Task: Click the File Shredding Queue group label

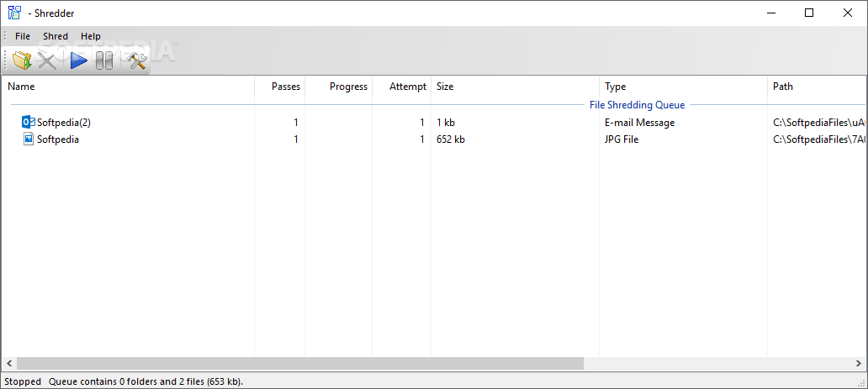Action: pyautogui.click(x=638, y=104)
